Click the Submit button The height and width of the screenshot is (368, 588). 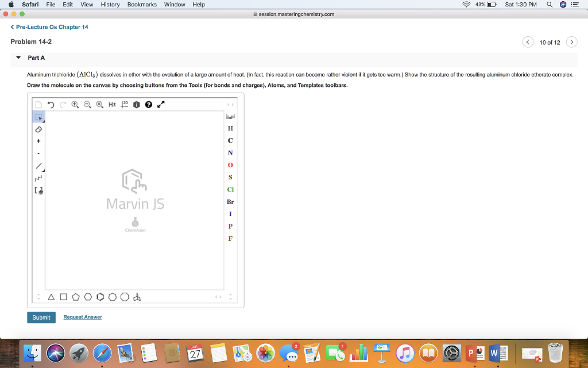click(41, 317)
